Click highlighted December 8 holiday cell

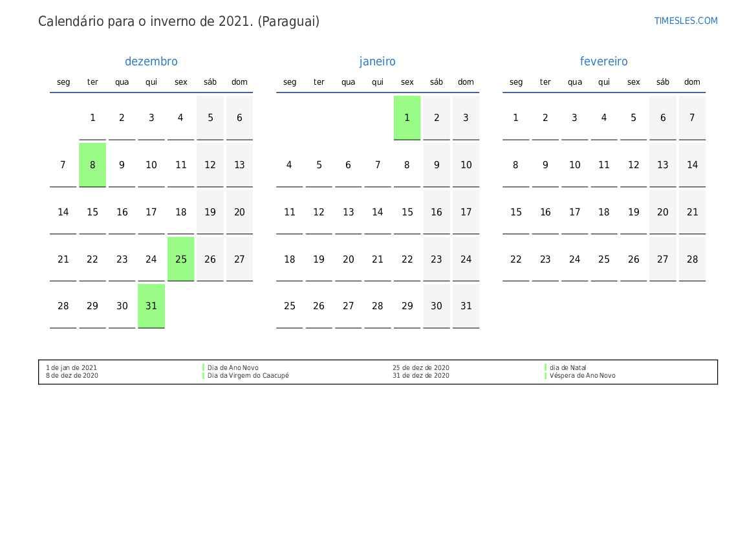(92, 165)
